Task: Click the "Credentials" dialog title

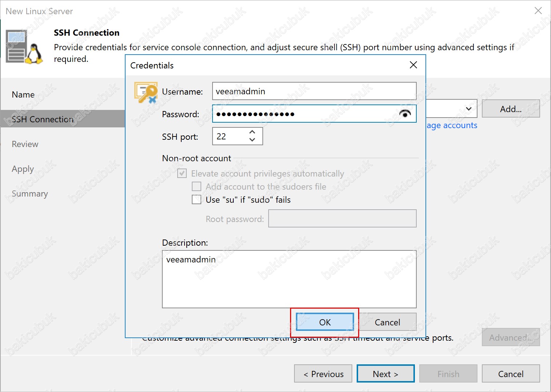Action: click(x=152, y=66)
